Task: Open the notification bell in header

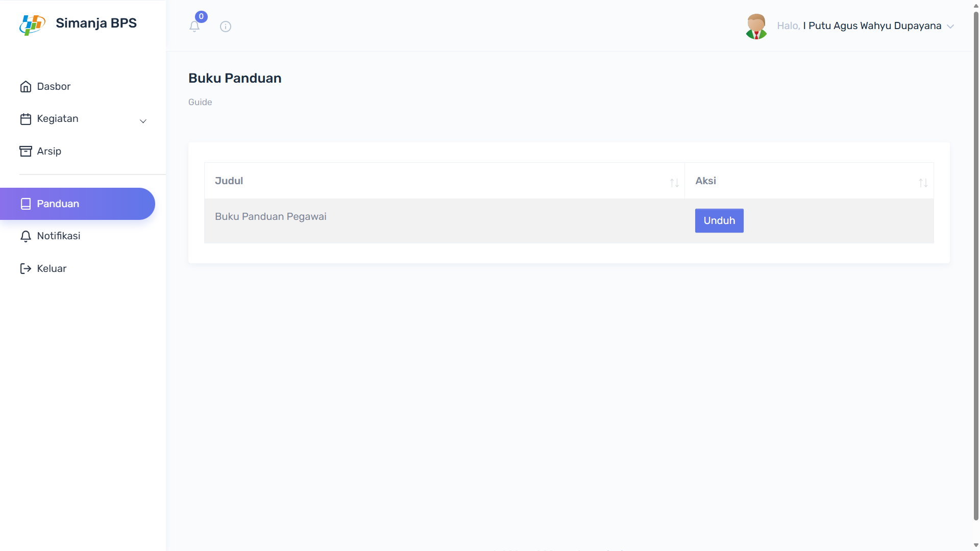Action: point(194,27)
